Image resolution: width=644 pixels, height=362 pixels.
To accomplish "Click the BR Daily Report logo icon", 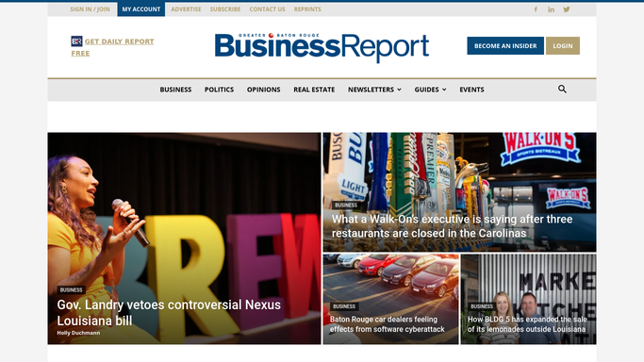I will coord(76,41).
